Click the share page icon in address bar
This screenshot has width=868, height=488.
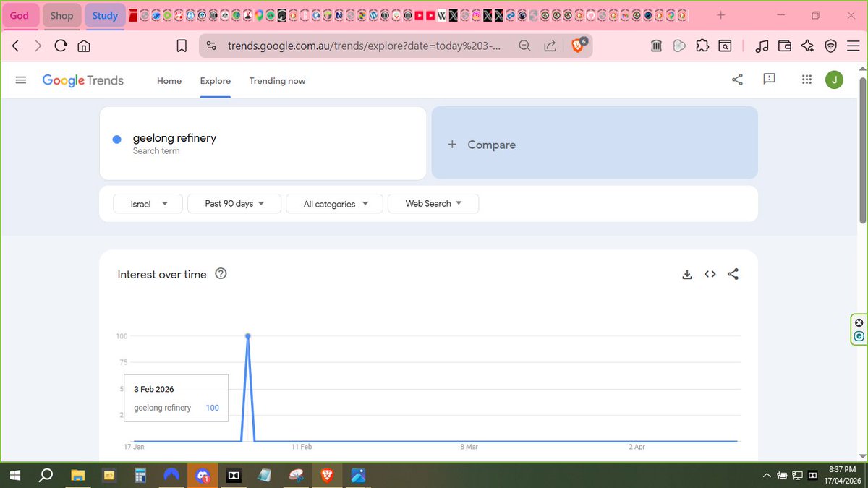550,46
